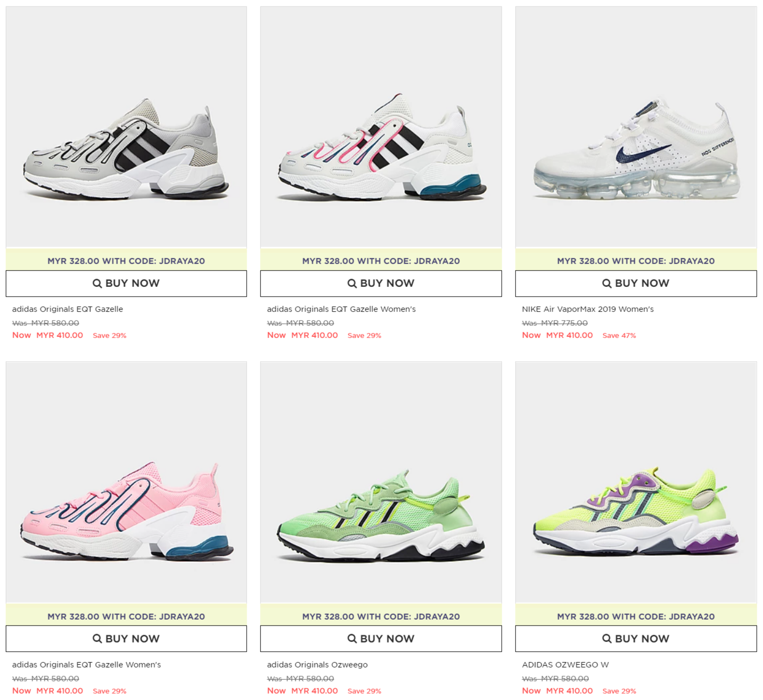Image resolution: width=763 pixels, height=700 pixels.
Task: Click the magnifier icon under grey EQT Gazelle
Action: click(97, 283)
